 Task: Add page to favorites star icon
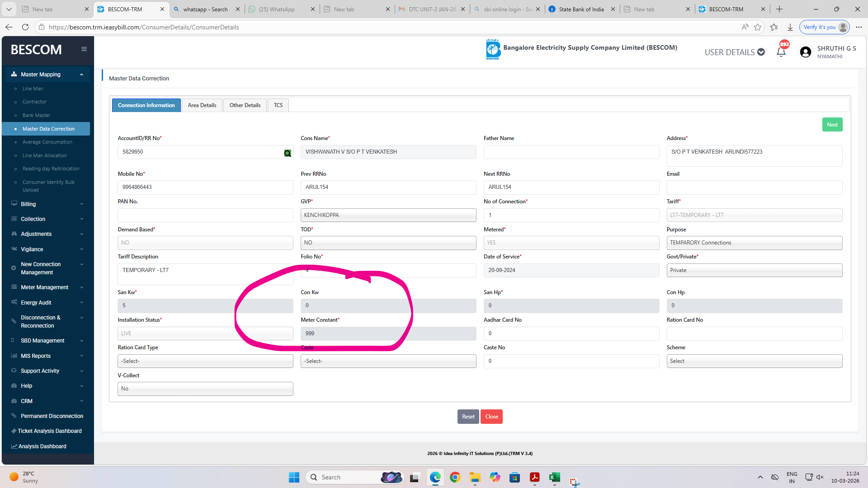coord(758,27)
